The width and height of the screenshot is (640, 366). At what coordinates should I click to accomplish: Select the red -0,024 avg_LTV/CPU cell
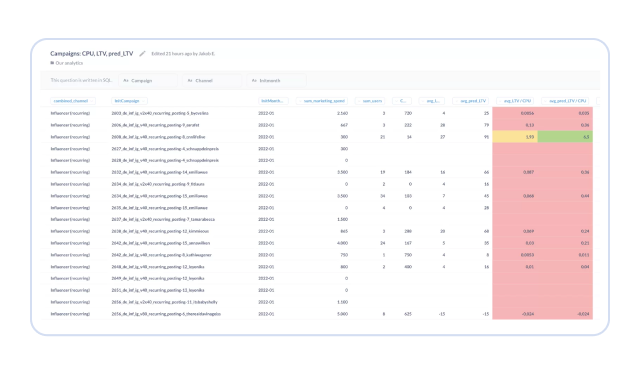pyautogui.click(x=515, y=314)
